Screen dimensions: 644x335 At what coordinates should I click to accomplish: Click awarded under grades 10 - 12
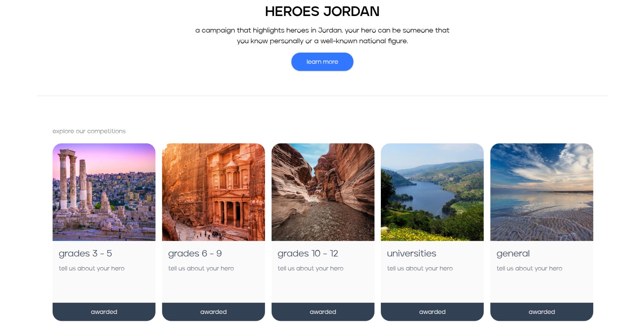(323, 312)
